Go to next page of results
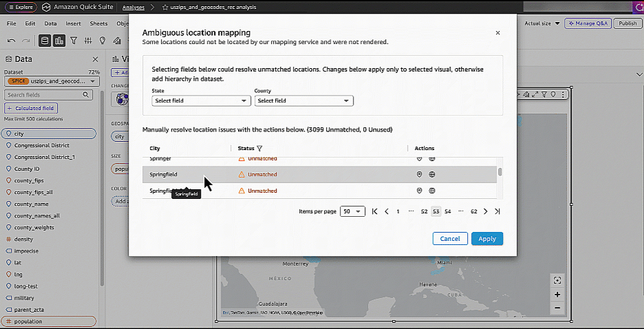 point(486,211)
